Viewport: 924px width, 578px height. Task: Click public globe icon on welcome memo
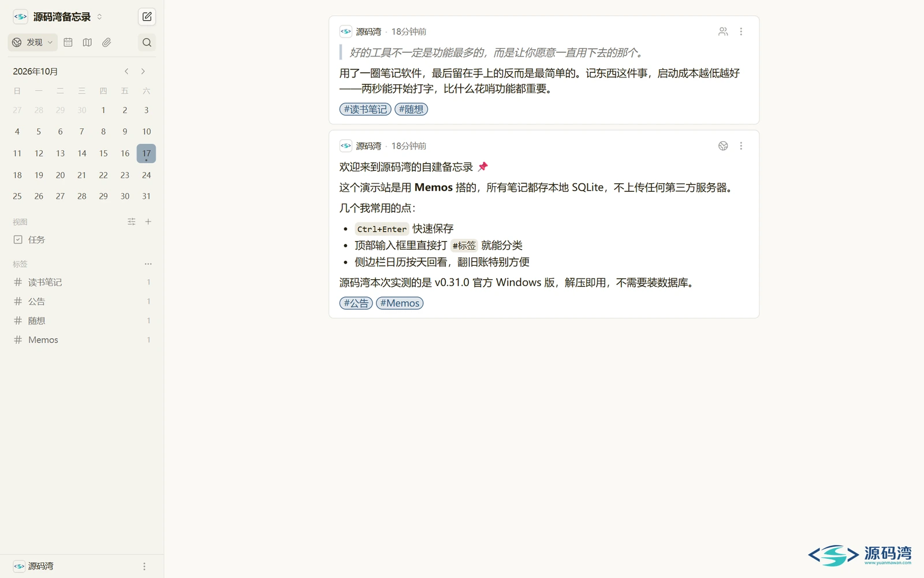[723, 146]
